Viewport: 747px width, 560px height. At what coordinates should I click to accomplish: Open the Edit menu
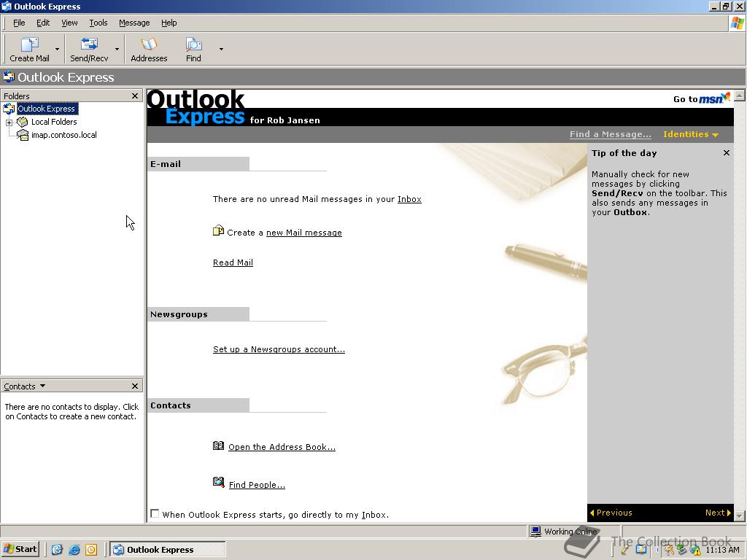click(43, 23)
